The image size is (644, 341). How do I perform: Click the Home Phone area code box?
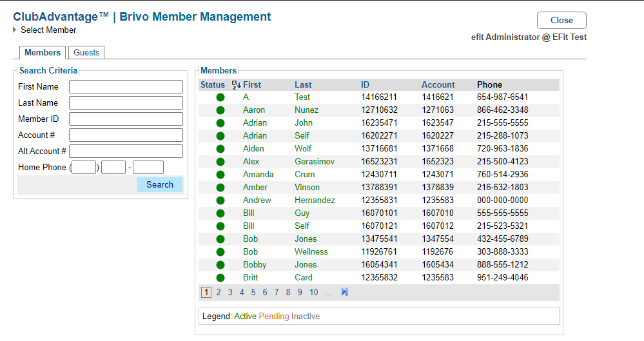click(x=84, y=167)
